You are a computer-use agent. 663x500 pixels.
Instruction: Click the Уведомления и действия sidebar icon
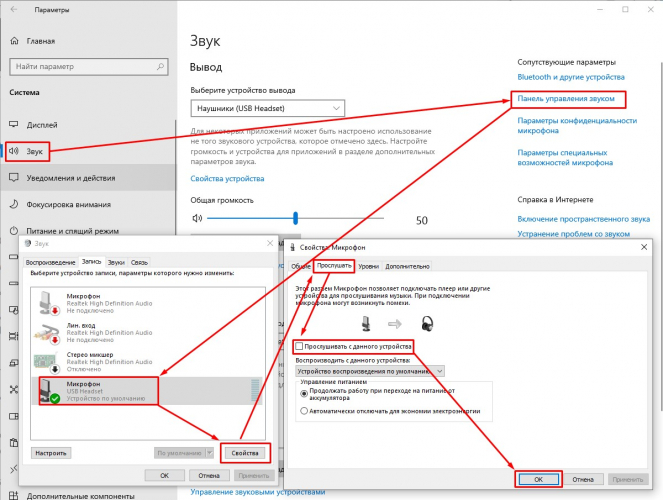14,178
